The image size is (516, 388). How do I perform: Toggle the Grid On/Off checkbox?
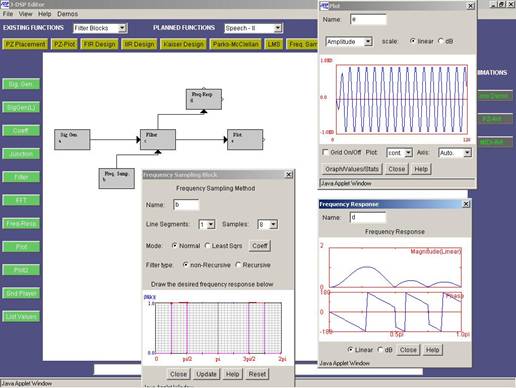click(x=325, y=152)
